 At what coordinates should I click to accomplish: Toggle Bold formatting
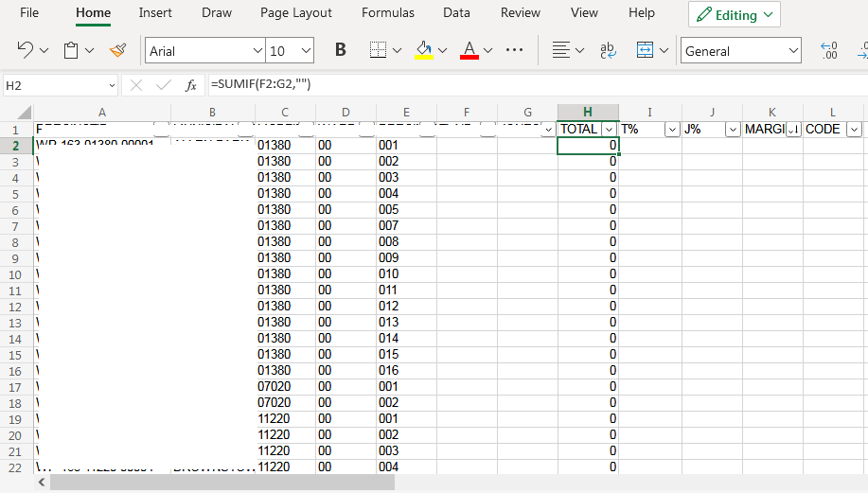(x=341, y=50)
